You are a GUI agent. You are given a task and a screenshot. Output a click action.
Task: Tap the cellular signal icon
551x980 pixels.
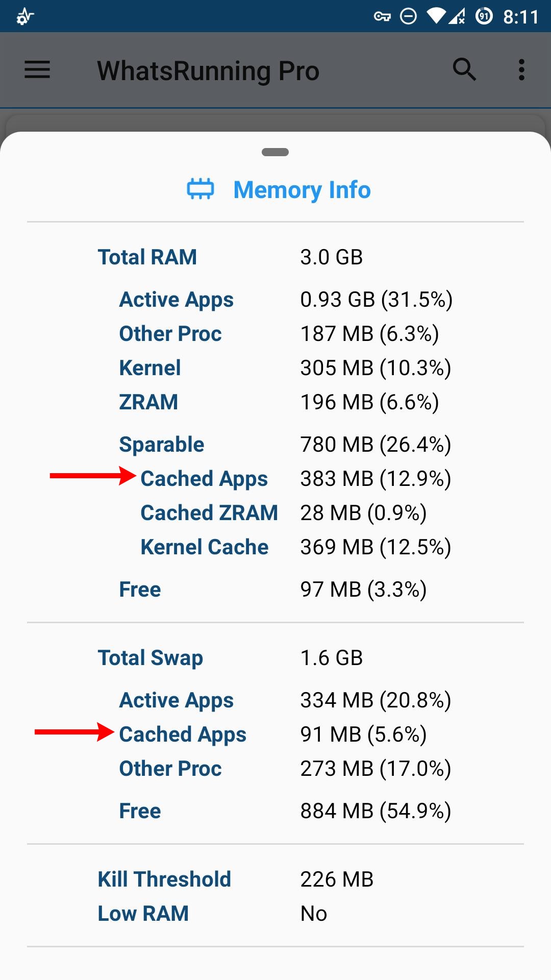(x=457, y=16)
